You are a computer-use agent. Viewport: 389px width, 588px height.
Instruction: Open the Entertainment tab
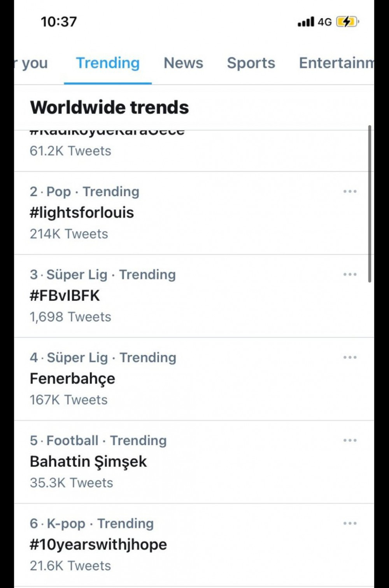pos(336,63)
